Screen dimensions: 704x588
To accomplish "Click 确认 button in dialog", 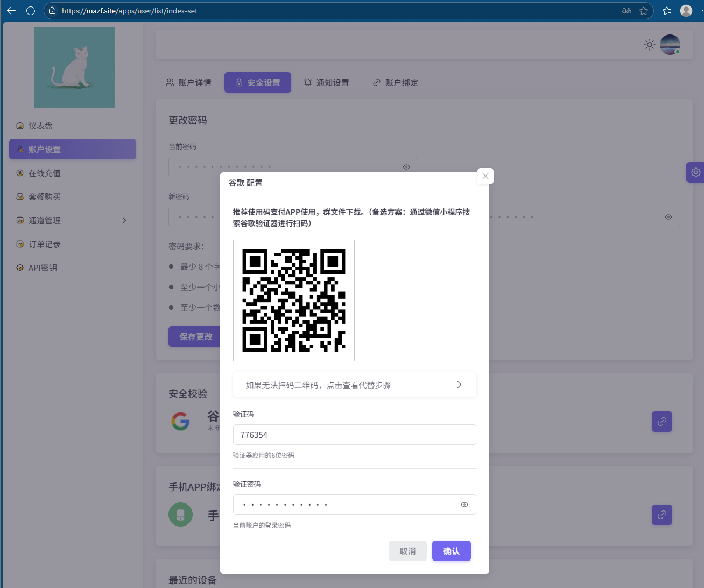I will click(452, 551).
